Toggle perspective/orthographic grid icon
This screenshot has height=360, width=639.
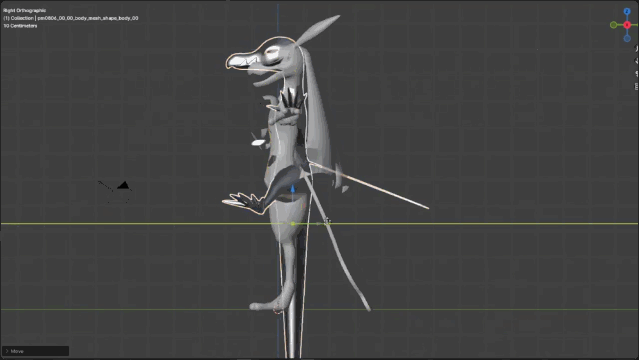(637, 86)
